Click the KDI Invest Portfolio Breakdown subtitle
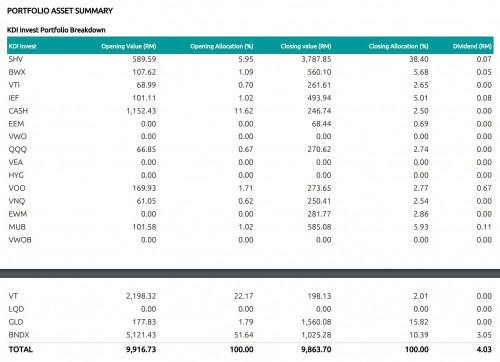Viewport: 500px width, 362px height. point(56,30)
